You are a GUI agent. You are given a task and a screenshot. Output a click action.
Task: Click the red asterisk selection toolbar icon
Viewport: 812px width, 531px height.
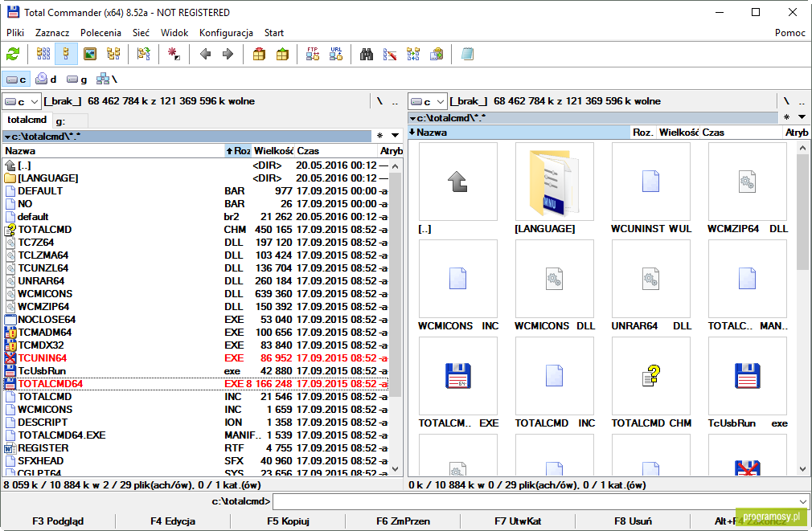tap(174, 54)
